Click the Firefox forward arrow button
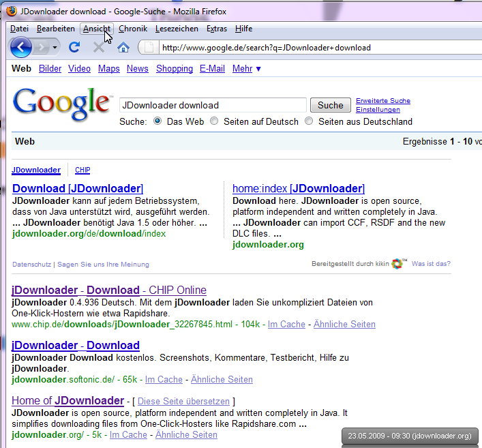The image size is (482, 448). (x=41, y=47)
